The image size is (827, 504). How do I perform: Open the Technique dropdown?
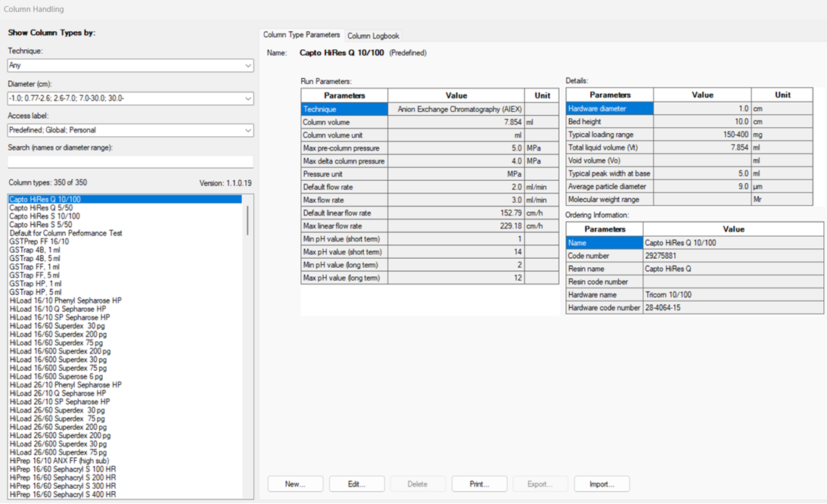(130, 66)
